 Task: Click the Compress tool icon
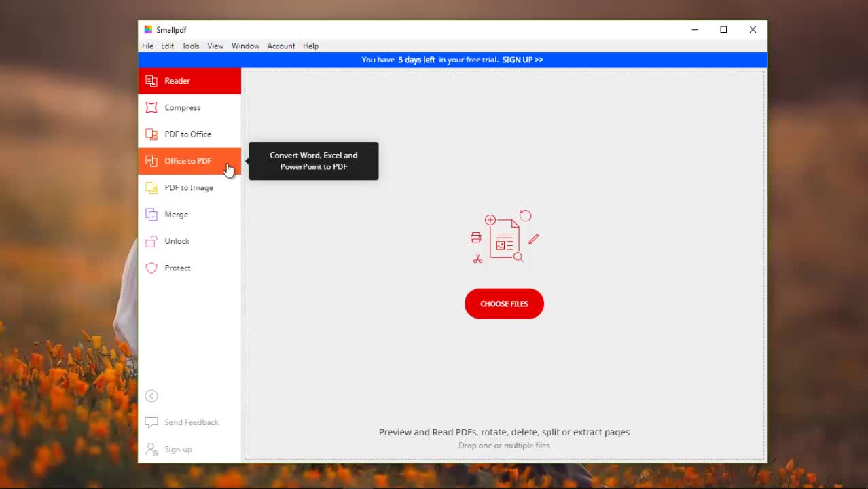151,107
